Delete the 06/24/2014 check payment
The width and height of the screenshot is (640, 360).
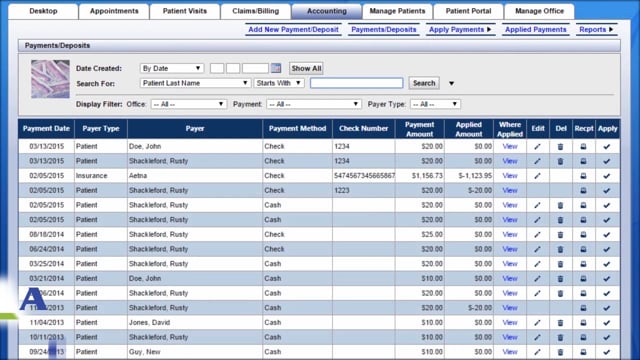[560, 249]
